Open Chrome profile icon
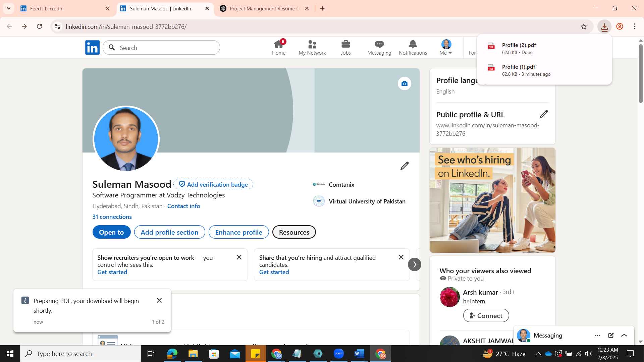The image size is (644, 362). (x=620, y=26)
